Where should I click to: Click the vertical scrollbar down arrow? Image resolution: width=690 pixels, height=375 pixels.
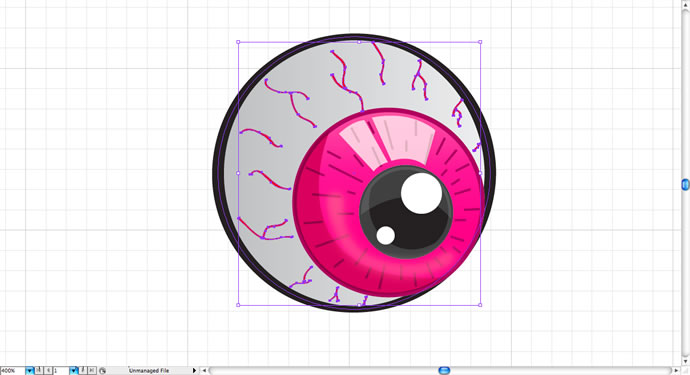(686, 361)
